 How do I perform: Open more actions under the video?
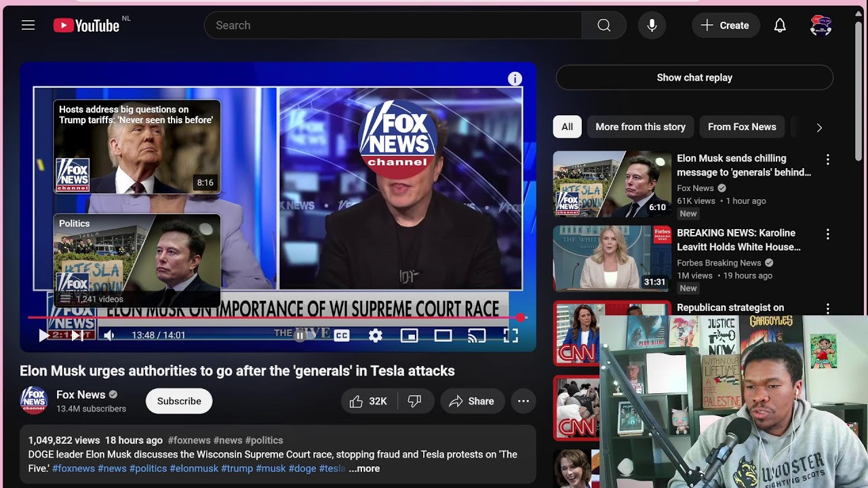524,401
